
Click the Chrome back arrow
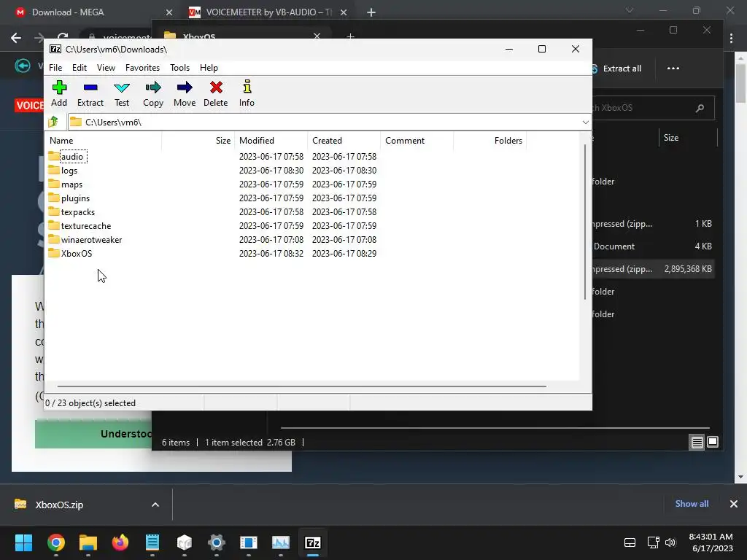click(x=16, y=38)
